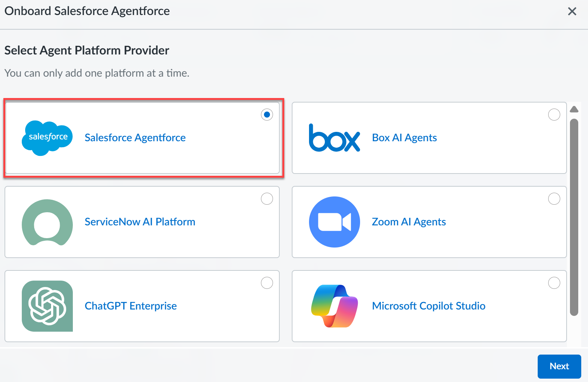Viewport: 588px width, 382px height.
Task: Click the Microsoft Copilot logo
Action: [334, 306]
